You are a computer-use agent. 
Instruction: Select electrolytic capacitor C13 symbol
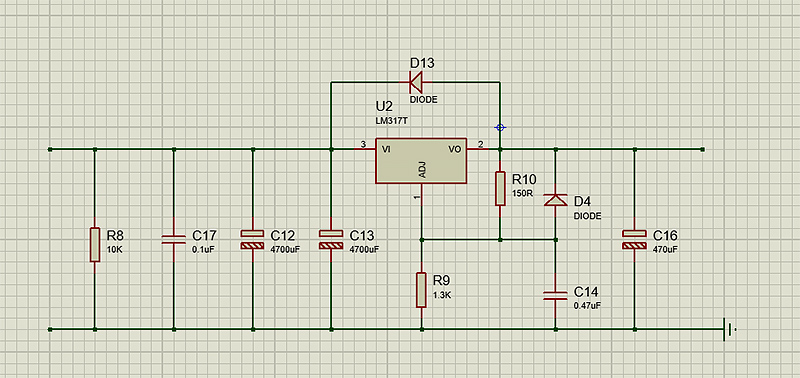pyautogui.click(x=331, y=239)
